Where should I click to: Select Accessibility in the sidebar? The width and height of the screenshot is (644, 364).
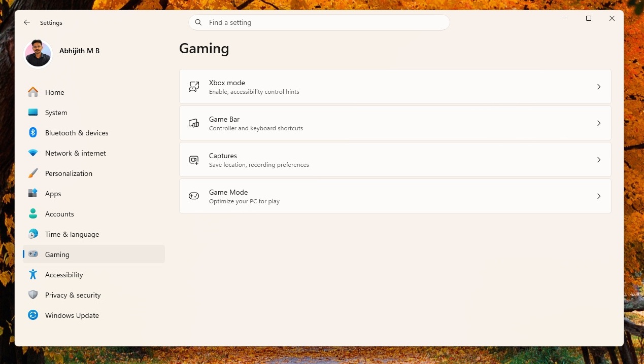click(x=94, y=275)
